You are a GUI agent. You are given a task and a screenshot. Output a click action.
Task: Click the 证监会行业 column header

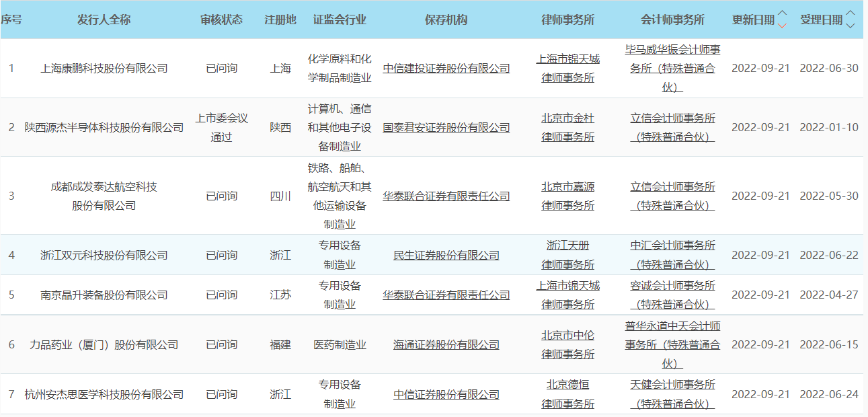pos(340,20)
